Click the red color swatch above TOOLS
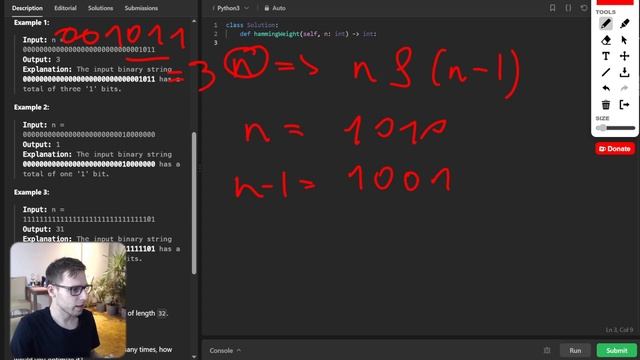The width and height of the screenshot is (640, 360). pyautogui.click(x=615, y=2)
